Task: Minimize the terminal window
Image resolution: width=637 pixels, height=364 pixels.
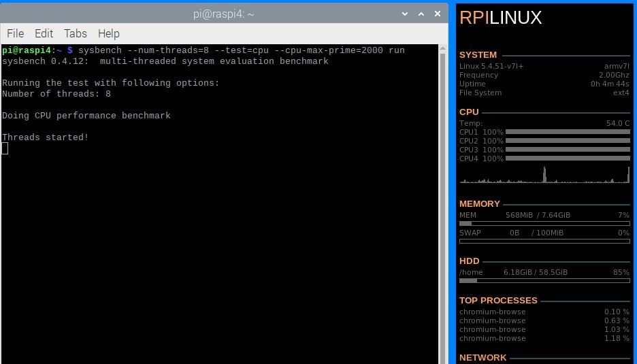Action: point(406,14)
